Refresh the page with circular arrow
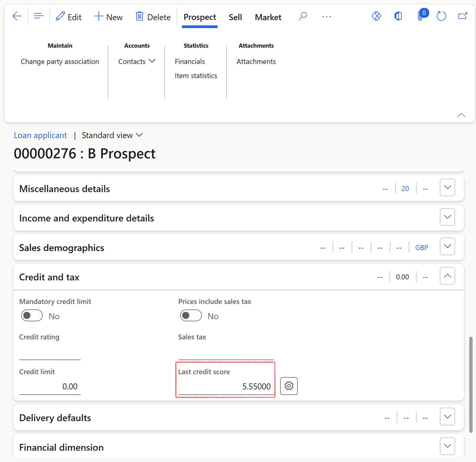 tap(441, 16)
